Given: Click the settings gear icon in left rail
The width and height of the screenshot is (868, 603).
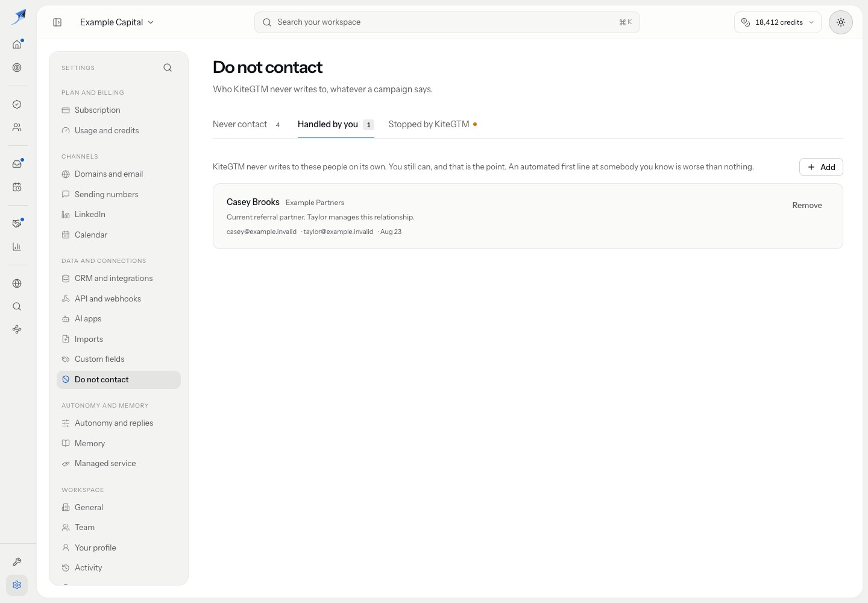Looking at the screenshot, I should (17, 585).
